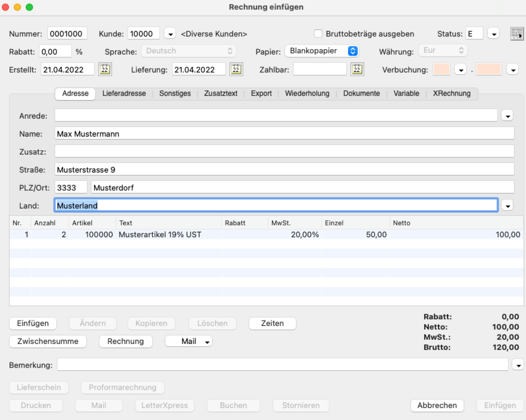Click the yellow minimize window button

tap(17, 7)
